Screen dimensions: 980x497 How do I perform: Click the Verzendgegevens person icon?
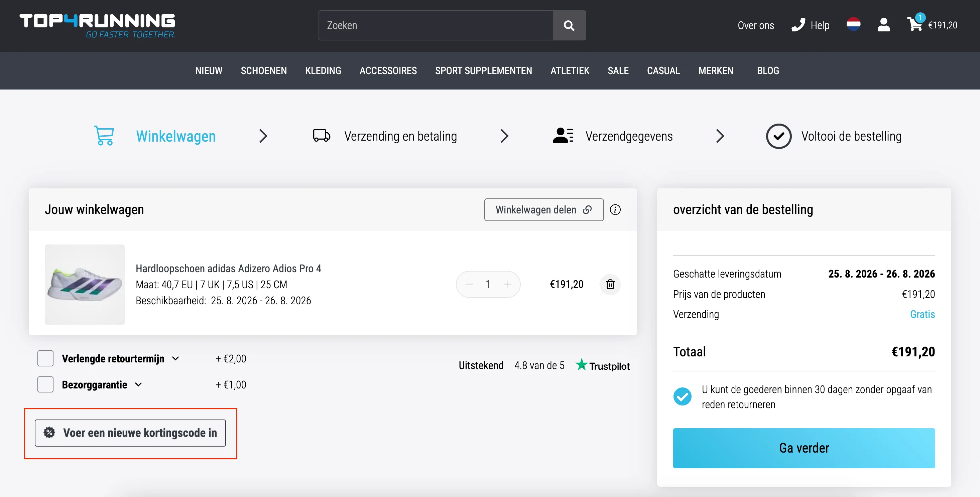click(x=563, y=136)
